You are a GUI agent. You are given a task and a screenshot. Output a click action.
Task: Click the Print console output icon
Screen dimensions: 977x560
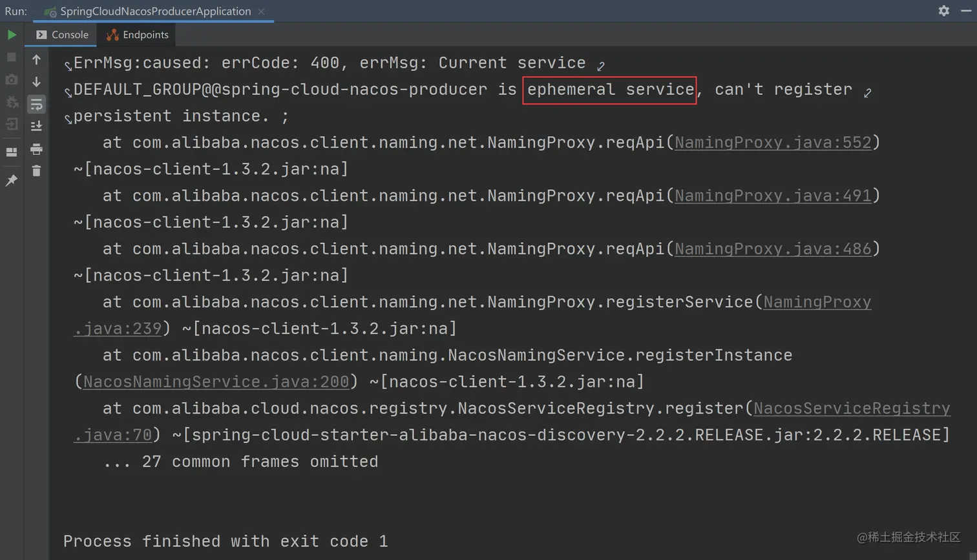36,149
